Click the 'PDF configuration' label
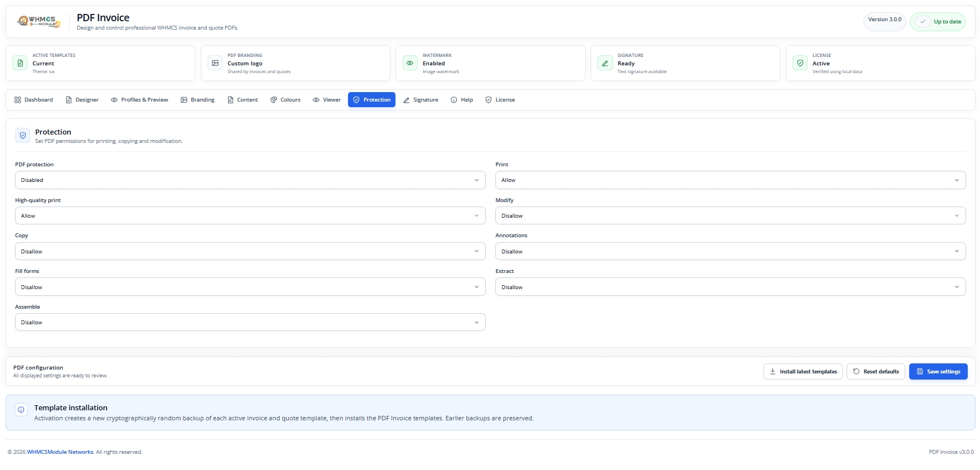The image size is (980, 470). (38, 368)
